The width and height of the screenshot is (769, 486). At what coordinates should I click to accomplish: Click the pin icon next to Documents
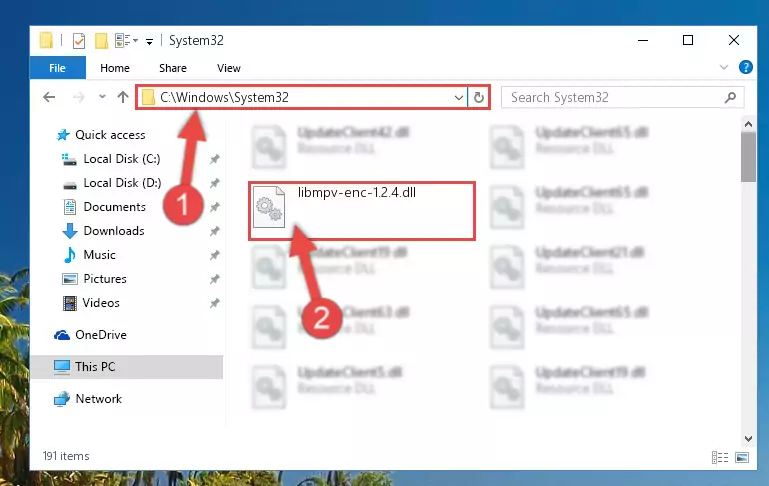click(x=214, y=207)
